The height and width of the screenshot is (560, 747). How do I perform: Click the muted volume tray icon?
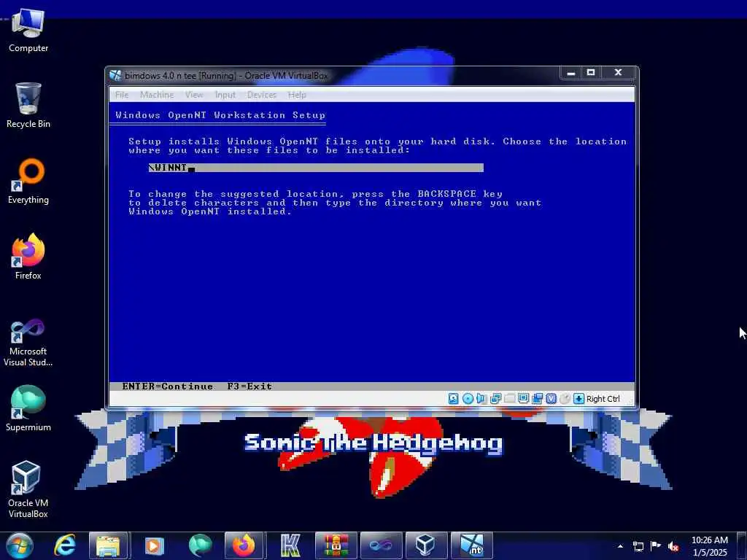pos(673,547)
